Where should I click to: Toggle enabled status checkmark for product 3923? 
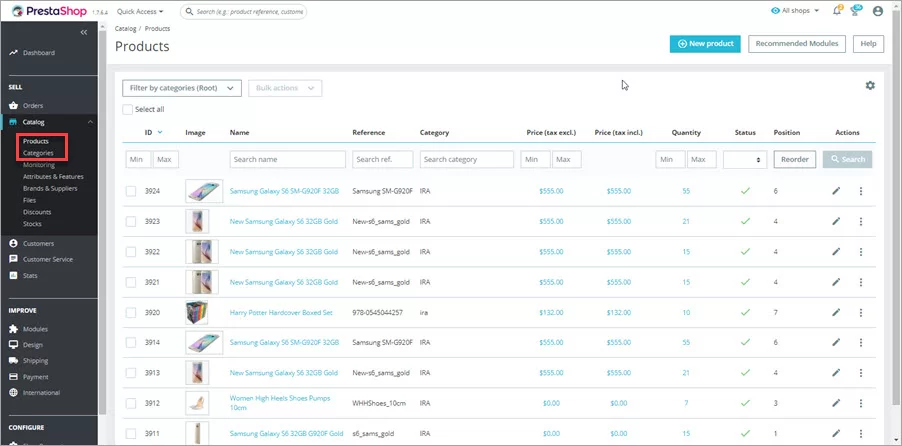(x=744, y=221)
